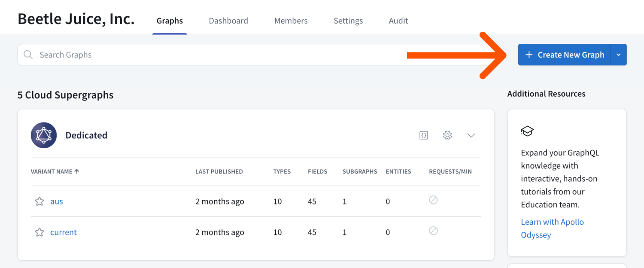Screen dimensions: 644x268
Task: Click the plus icon inside Create New Graph
Action: tap(529, 55)
